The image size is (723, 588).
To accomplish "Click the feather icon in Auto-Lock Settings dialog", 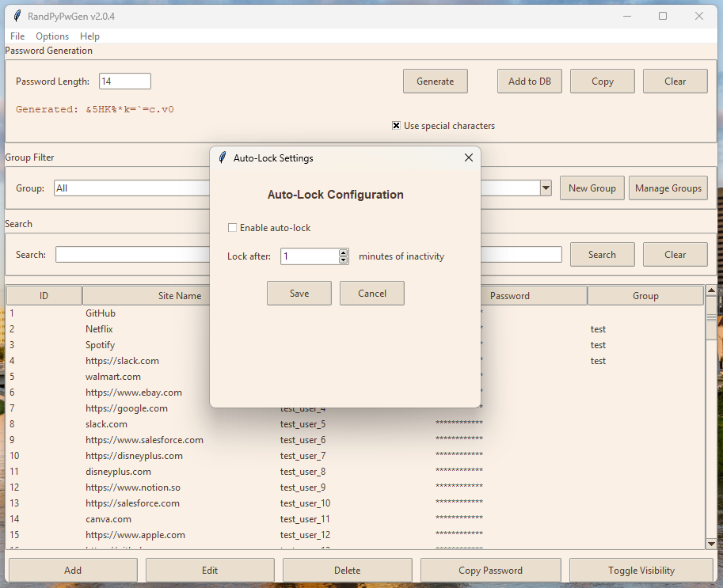I will [223, 157].
